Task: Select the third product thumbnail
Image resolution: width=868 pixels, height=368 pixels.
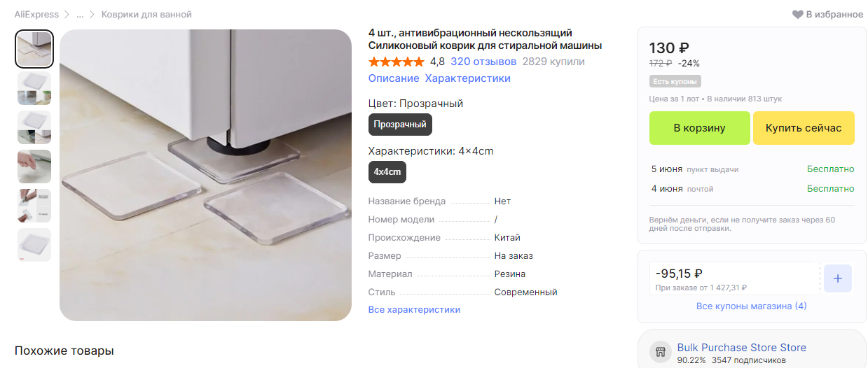Action: click(x=34, y=127)
